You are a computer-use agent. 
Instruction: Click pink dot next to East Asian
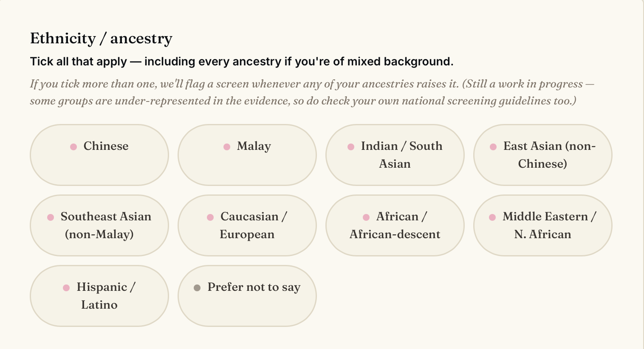(493, 147)
